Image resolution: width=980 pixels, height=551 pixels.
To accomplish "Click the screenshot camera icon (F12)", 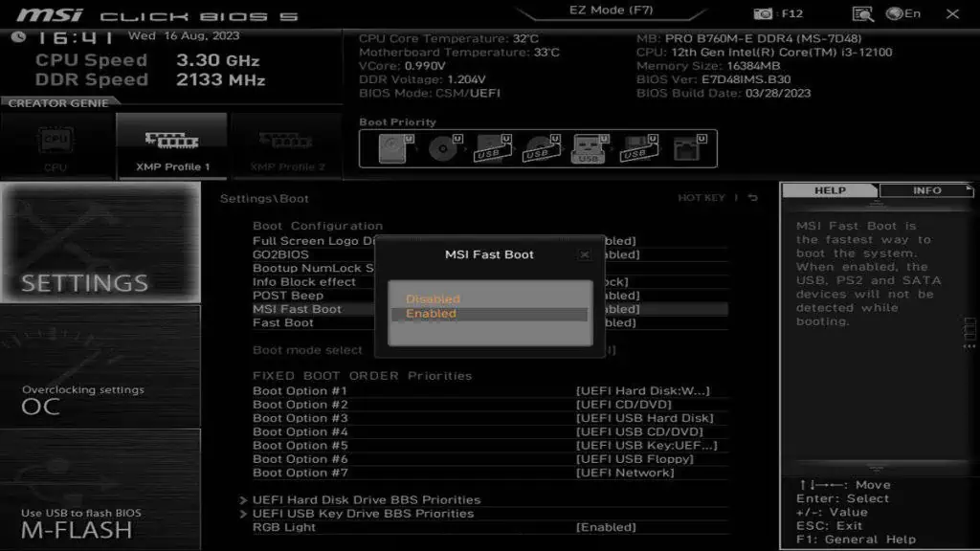I will pos(763,13).
